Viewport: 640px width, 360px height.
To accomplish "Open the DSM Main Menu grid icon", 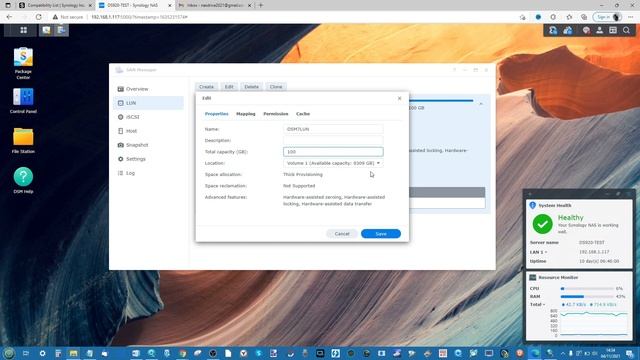I will coord(23,30).
